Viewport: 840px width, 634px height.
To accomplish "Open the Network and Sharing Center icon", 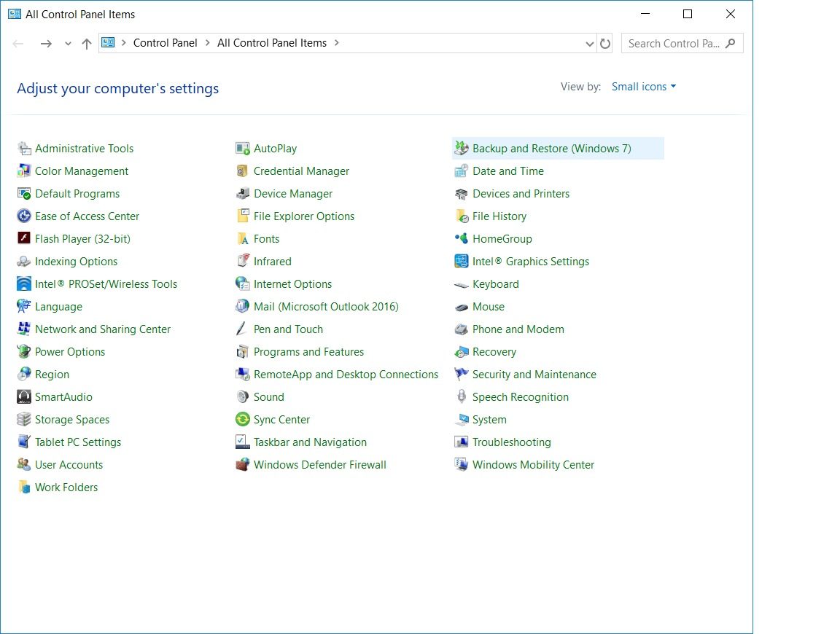I will tap(24, 329).
